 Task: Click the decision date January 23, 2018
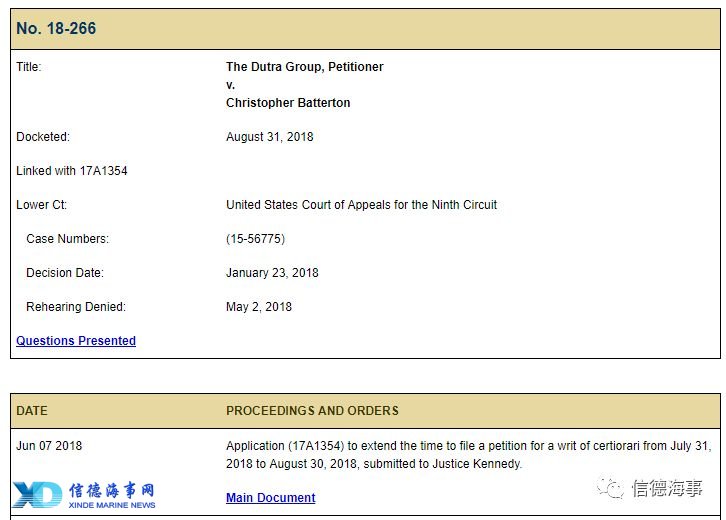click(x=272, y=273)
